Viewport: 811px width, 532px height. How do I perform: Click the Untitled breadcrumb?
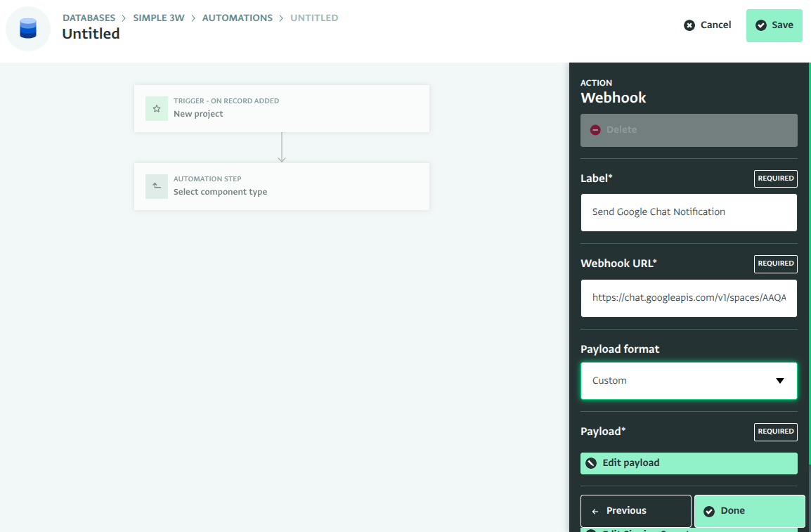pyautogui.click(x=314, y=18)
